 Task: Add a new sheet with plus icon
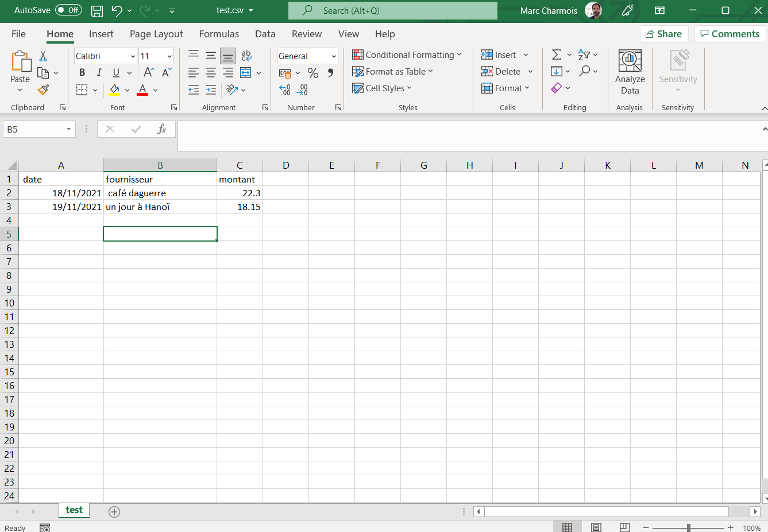point(114,512)
